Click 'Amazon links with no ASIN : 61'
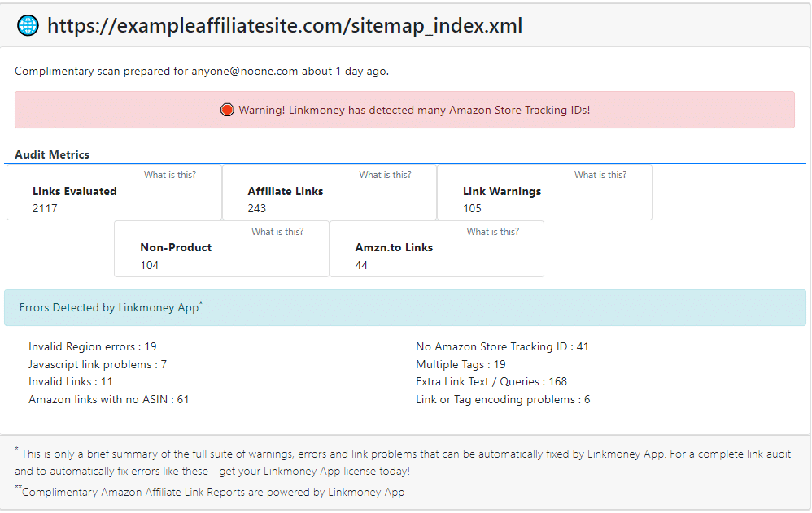Screen dimensions: 812x513 [x=109, y=400]
